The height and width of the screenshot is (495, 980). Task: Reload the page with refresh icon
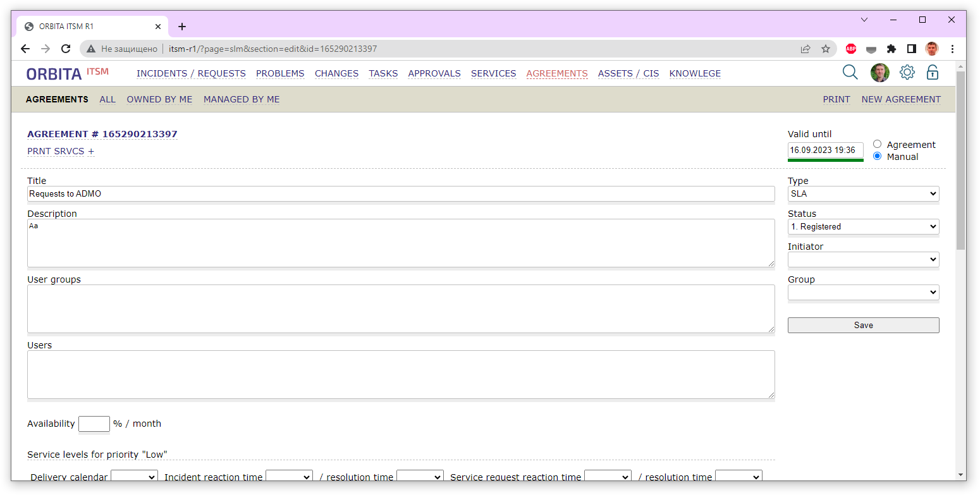point(66,49)
